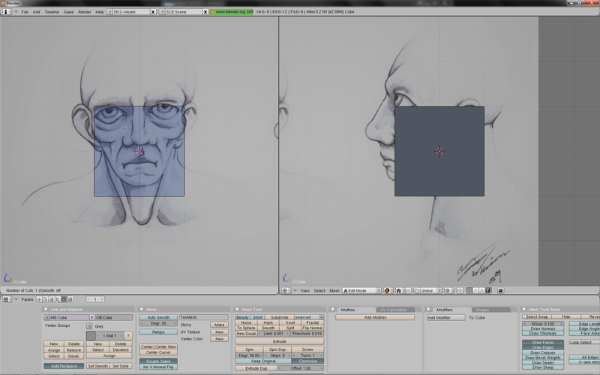
Task: Disable Draw Faces
Action: tap(543, 342)
